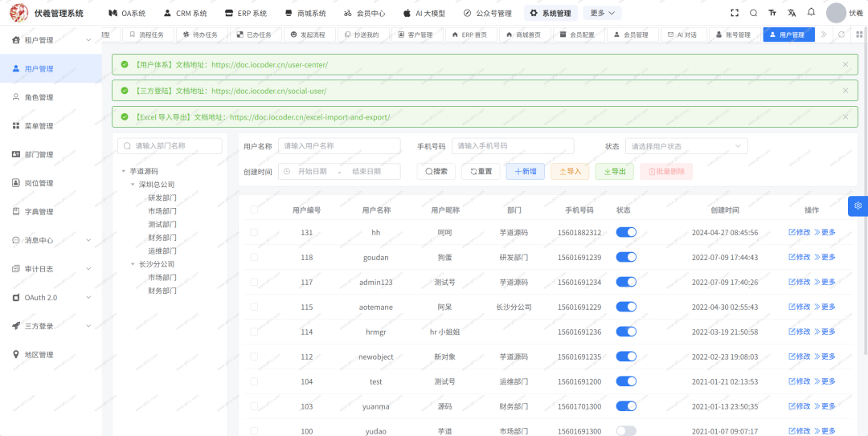Switch to CRM 系统 in top navigation
Viewport: 868px width, 436px height.
pyautogui.click(x=186, y=13)
